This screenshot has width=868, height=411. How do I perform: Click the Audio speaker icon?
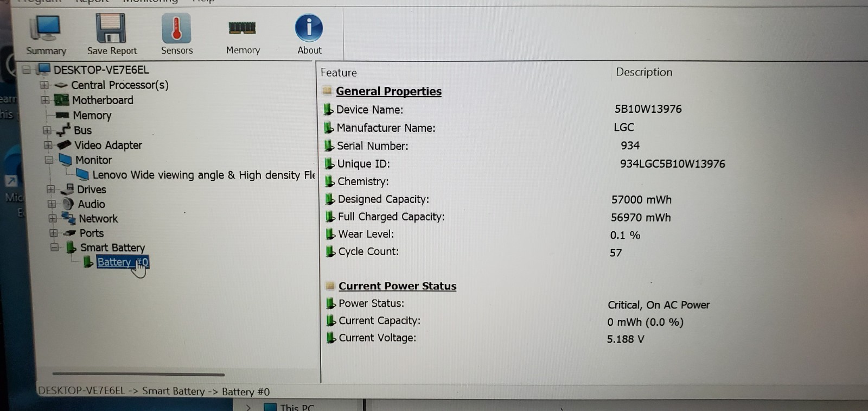tap(68, 204)
